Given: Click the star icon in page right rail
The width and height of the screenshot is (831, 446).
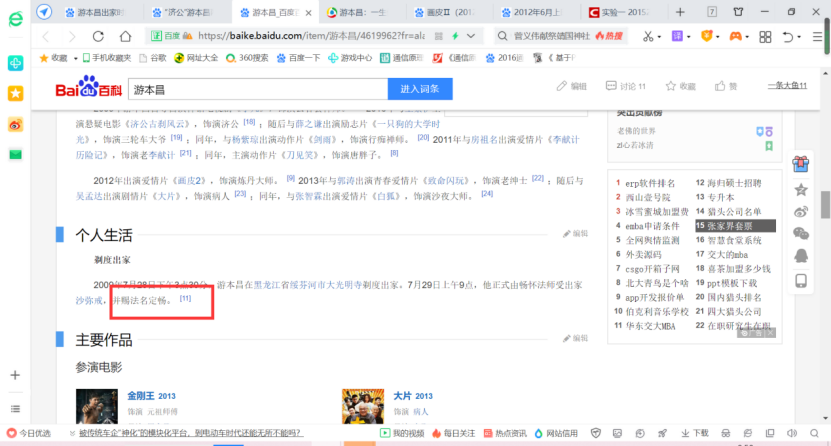Looking at the screenshot, I should pos(801,190).
